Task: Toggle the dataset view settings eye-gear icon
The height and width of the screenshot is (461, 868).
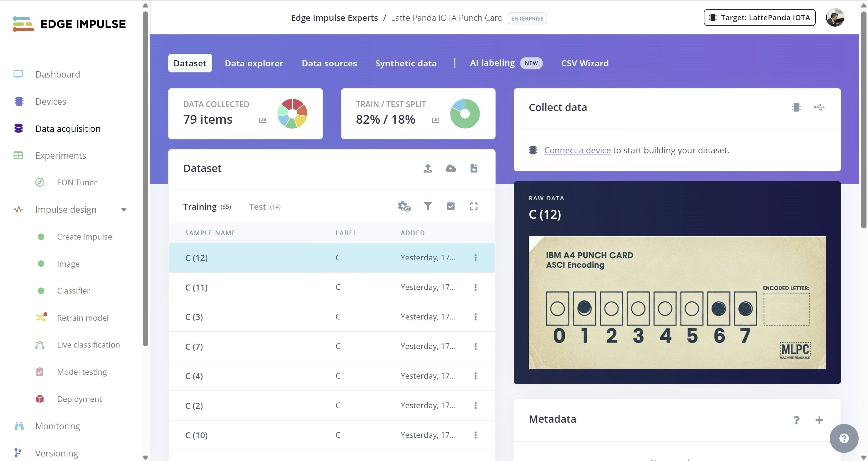Action: [x=404, y=206]
